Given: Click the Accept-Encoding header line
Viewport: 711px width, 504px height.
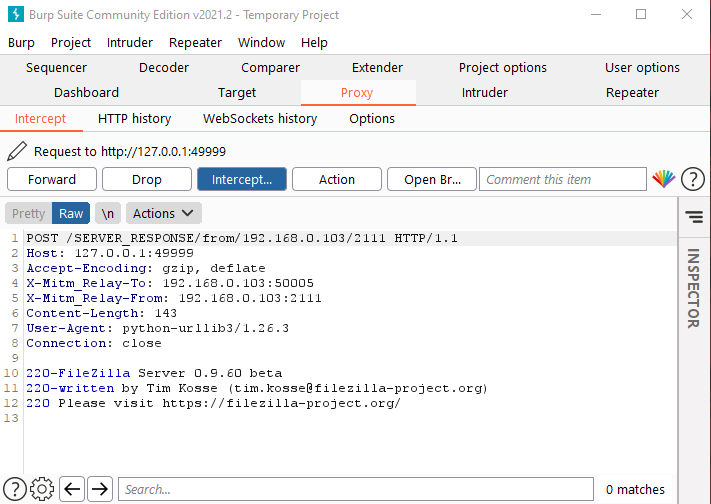Looking at the screenshot, I should (x=146, y=268).
